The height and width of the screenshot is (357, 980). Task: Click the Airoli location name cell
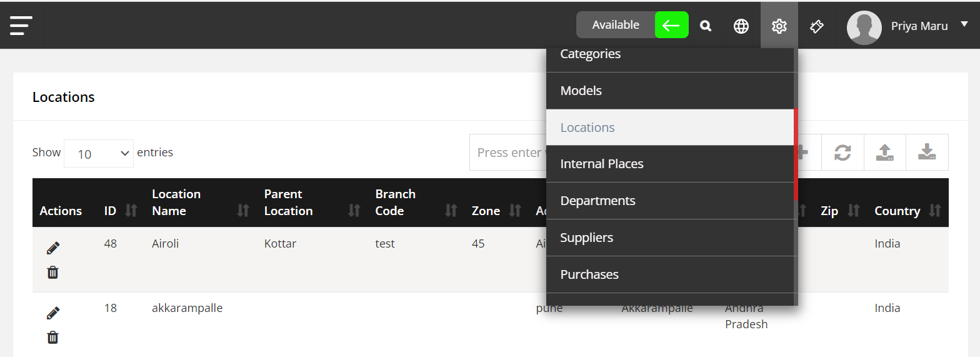pos(166,244)
